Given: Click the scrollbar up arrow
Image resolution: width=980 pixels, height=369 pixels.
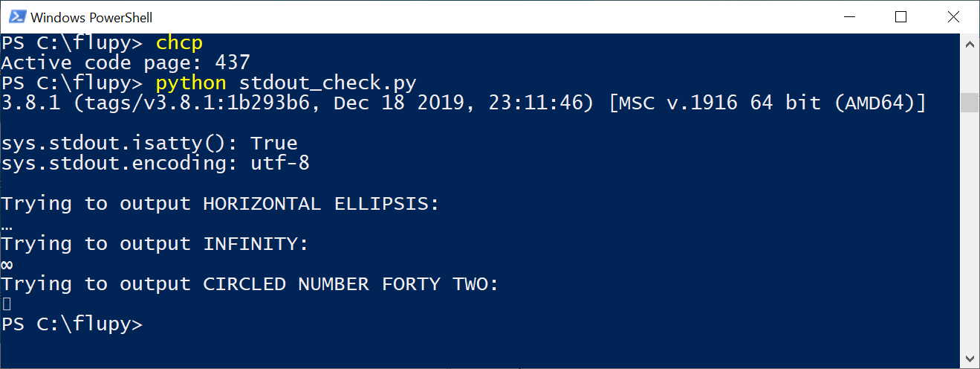Looking at the screenshot, I should click(970, 44).
